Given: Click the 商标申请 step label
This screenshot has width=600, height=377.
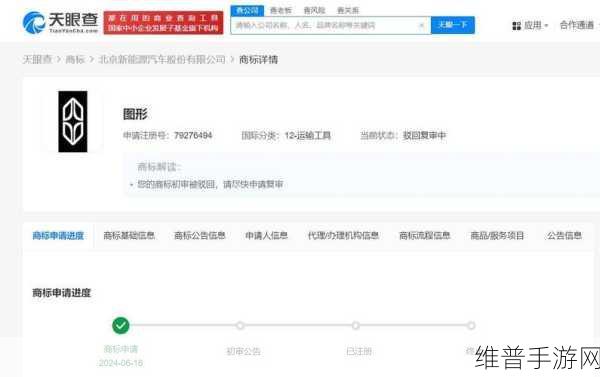Looking at the screenshot, I should click(x=121, y=349).
